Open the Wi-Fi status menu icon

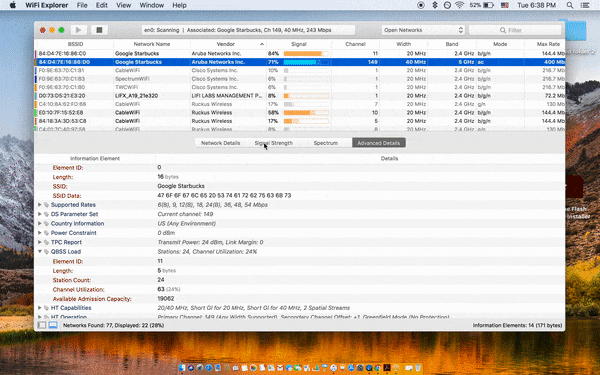(460, 5)
